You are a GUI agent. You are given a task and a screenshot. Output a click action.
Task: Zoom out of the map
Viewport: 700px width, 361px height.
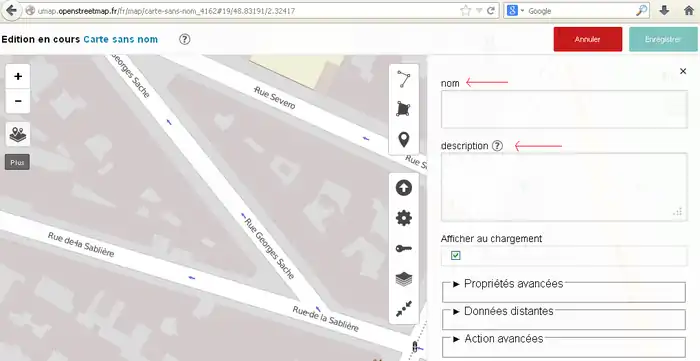18,101
